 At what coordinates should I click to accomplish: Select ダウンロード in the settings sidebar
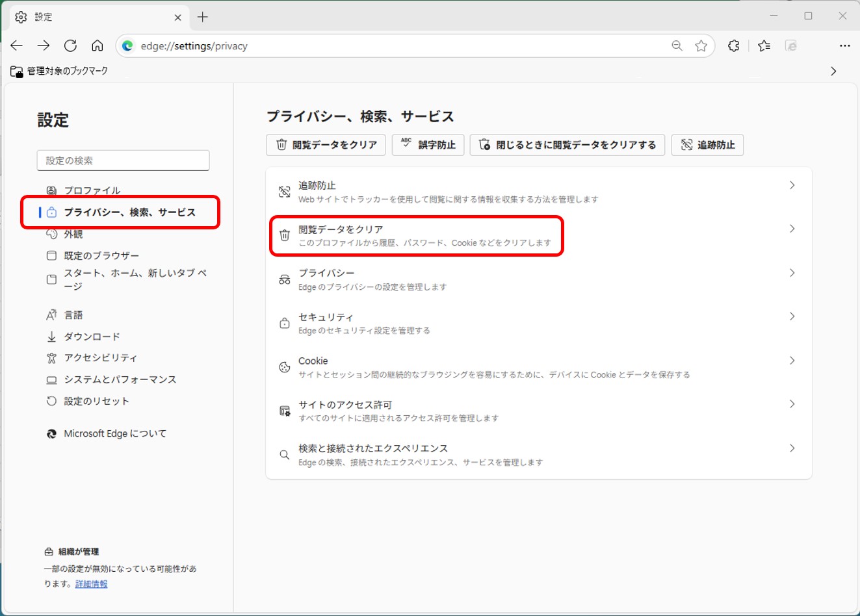pos(92,337)
